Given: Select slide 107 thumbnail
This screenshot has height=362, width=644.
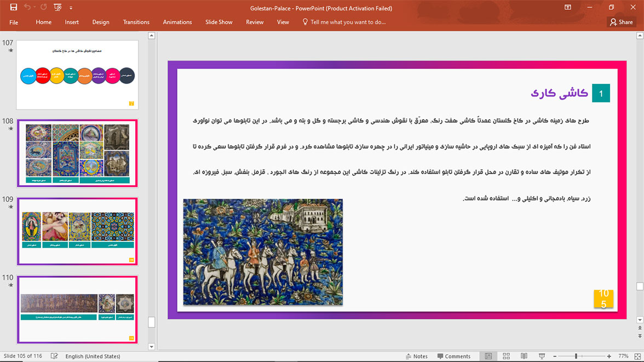Looking at the screenshot, I should 77,75.
